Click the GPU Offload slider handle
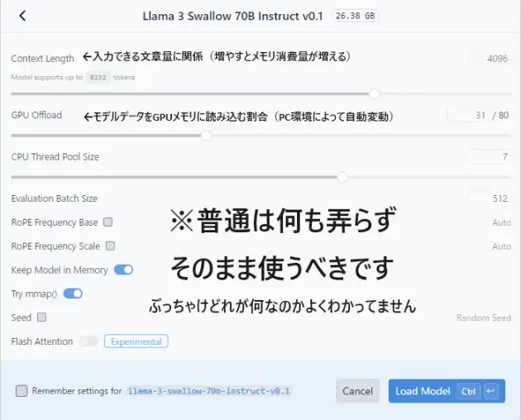Screen dimensions: 521x420 coord(206,136)
